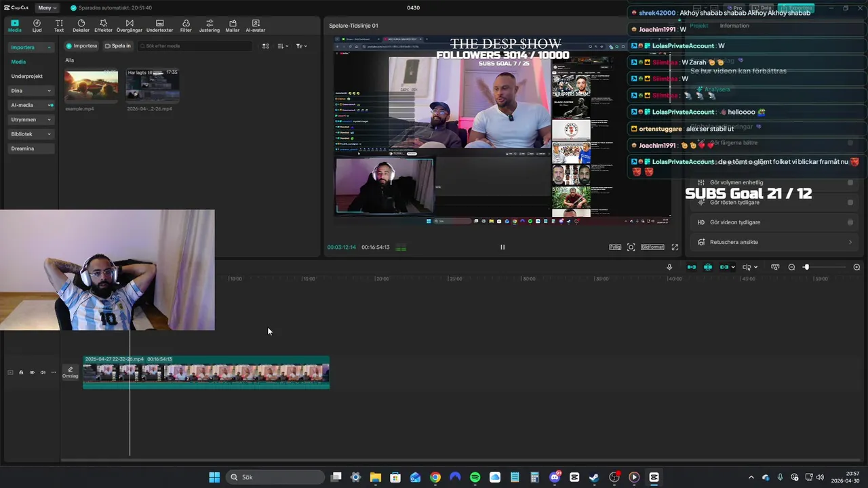The height and width of the screenshot is (488, 868).
Task: Open the preview-axis dropdown arrow
Action: tap(733, 267)
